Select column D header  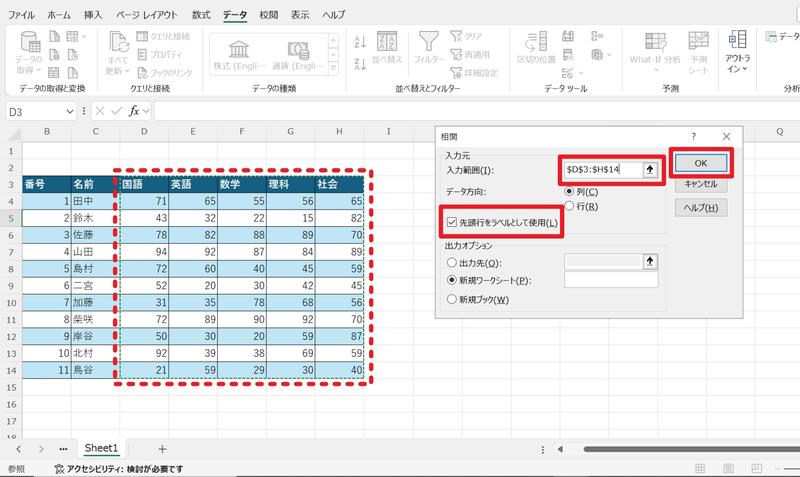point(144,132)
